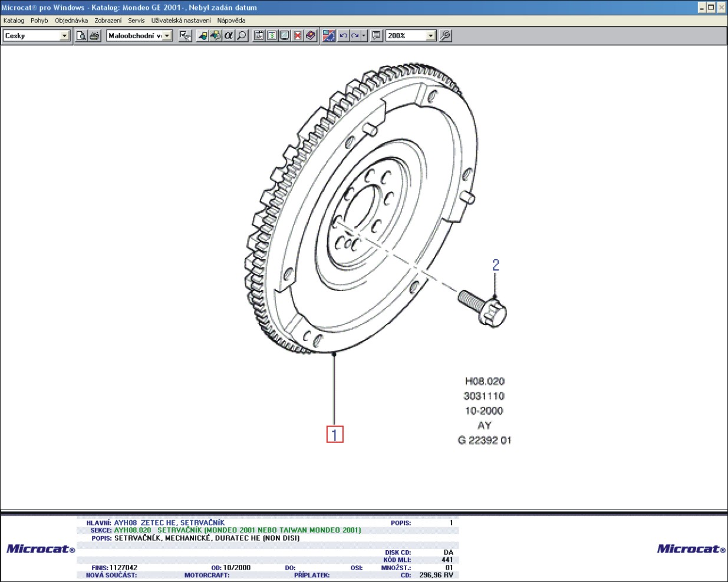Click the printer icon in toolbar
The width and height of the screenshot is (728, 582).
(94, 36)
